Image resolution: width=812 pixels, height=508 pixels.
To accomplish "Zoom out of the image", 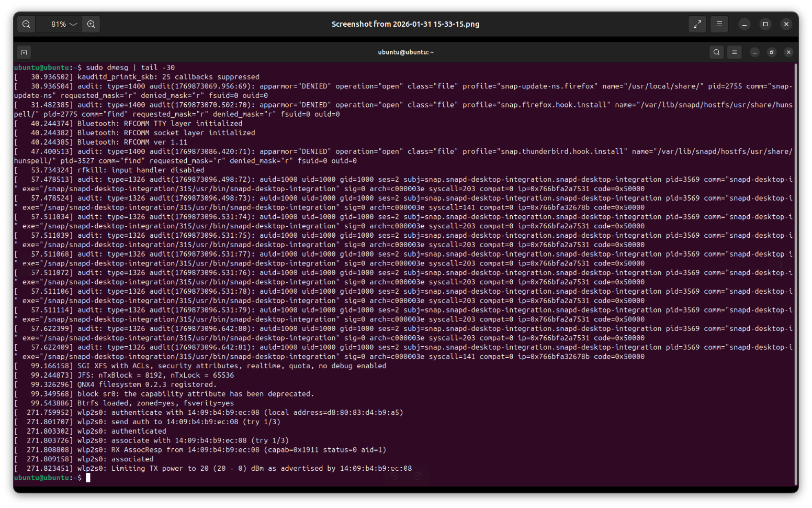I will [26, 24].
